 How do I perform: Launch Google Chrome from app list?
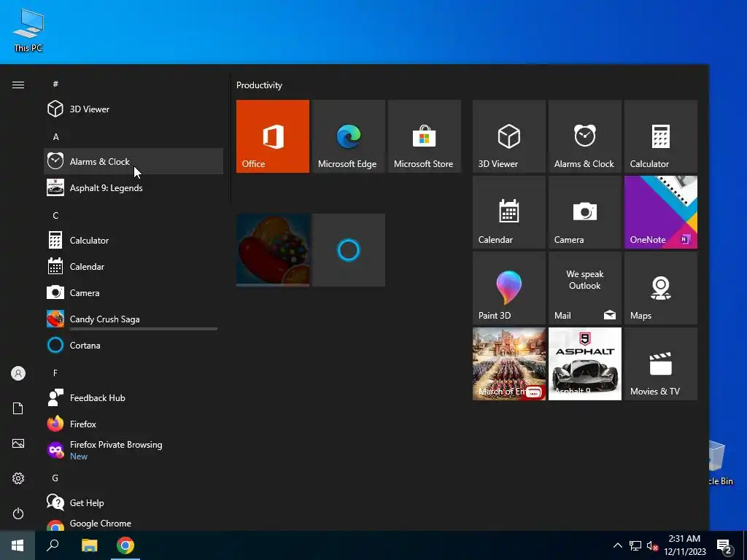(133, 524)
